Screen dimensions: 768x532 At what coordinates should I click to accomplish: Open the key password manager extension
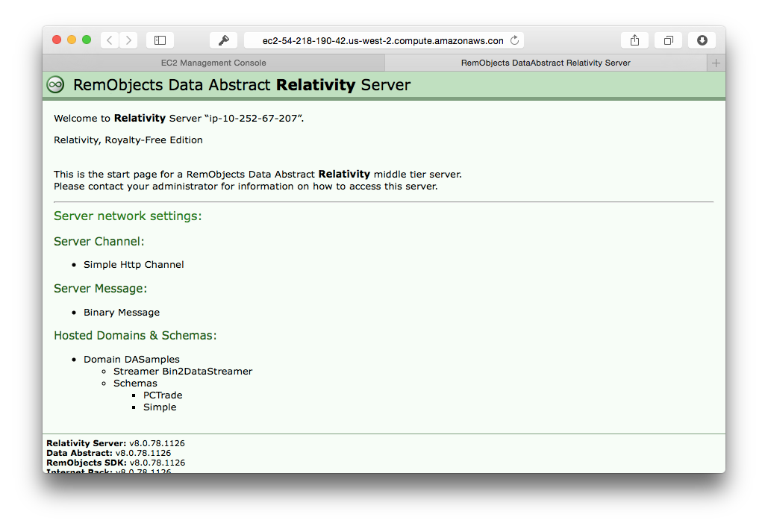223,40
